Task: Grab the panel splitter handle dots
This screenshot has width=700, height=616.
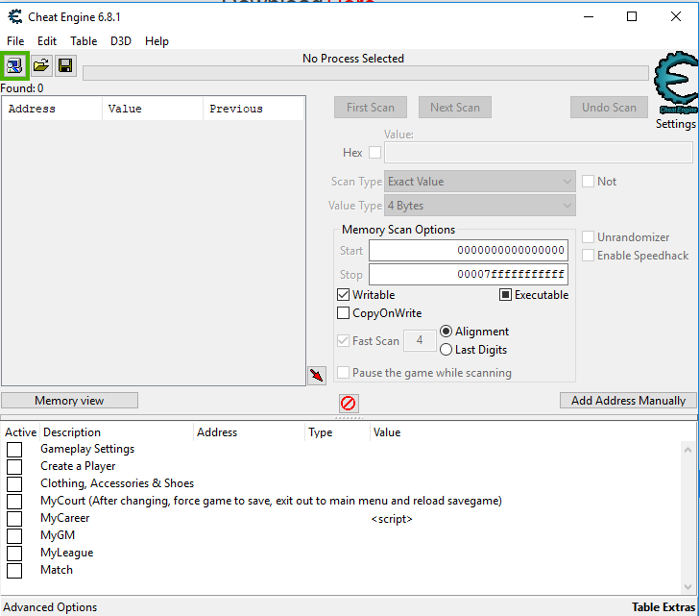Action: click(x=349, y=418)
